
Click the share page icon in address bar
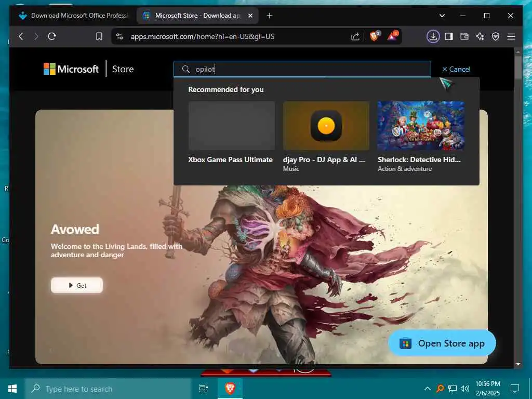(355, 36)
